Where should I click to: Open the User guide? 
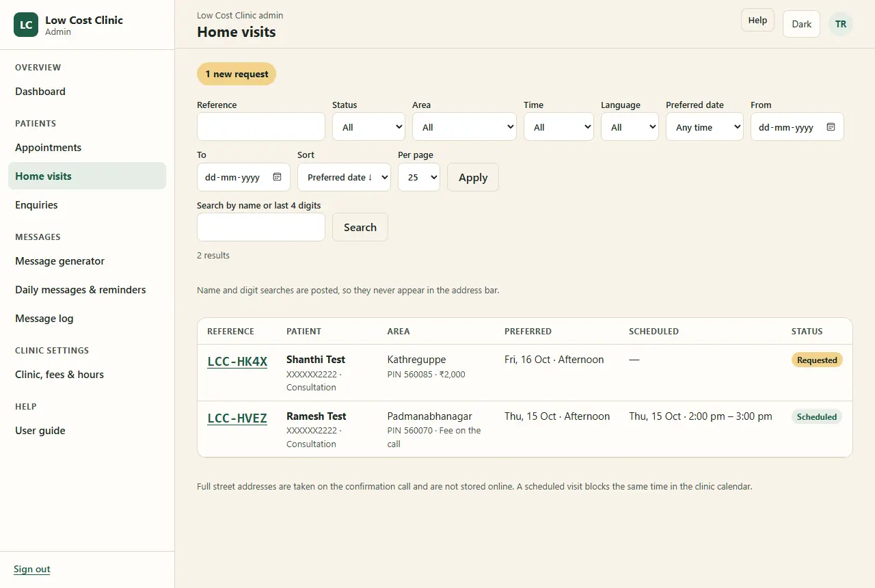pos(87,431)
